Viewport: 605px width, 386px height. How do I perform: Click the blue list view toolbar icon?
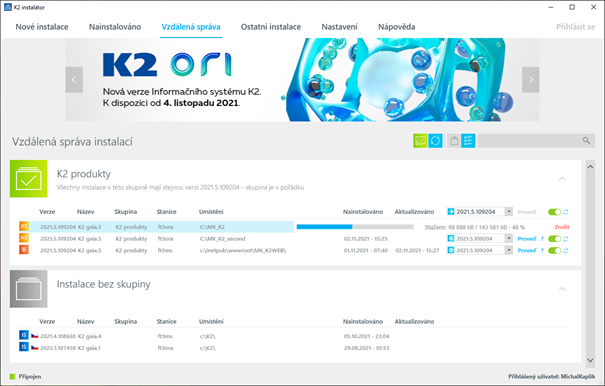(468, 141)
